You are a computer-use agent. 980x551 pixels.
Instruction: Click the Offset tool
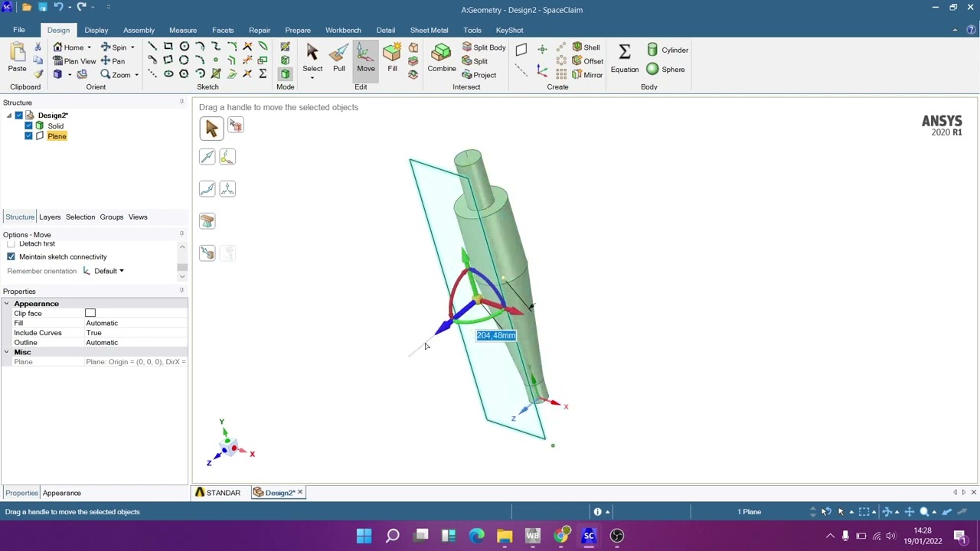click(588, 61)
